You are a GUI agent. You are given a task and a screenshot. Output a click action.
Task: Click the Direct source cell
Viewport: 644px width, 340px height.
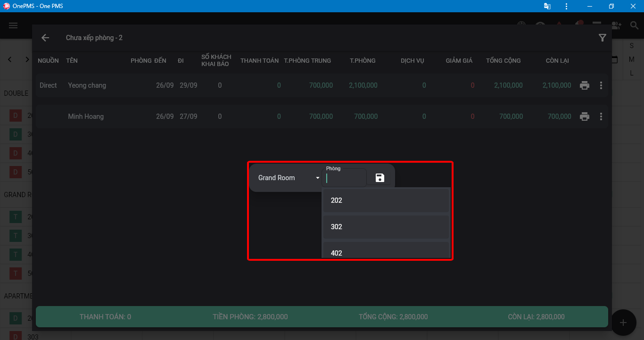click(x=48, y=85)
